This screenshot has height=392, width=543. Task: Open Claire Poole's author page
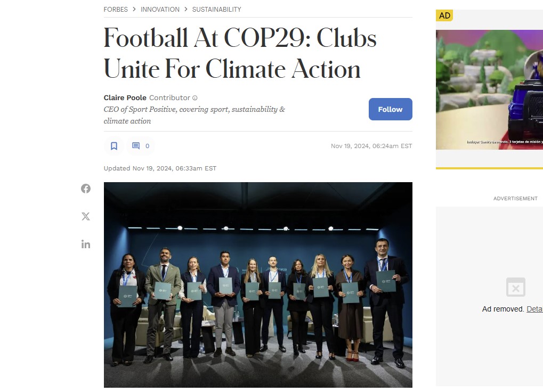coord(125,97)
